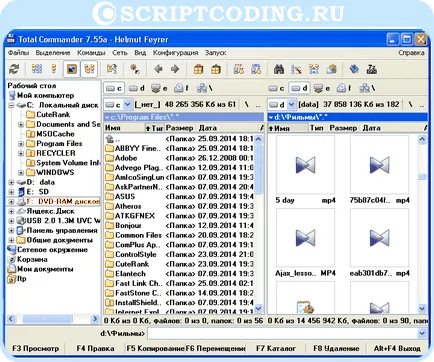This screenshot has height=362, width=434.
Task: Click the left file panel vertical scrollbar thumb
Action: (x=259, y=169)
